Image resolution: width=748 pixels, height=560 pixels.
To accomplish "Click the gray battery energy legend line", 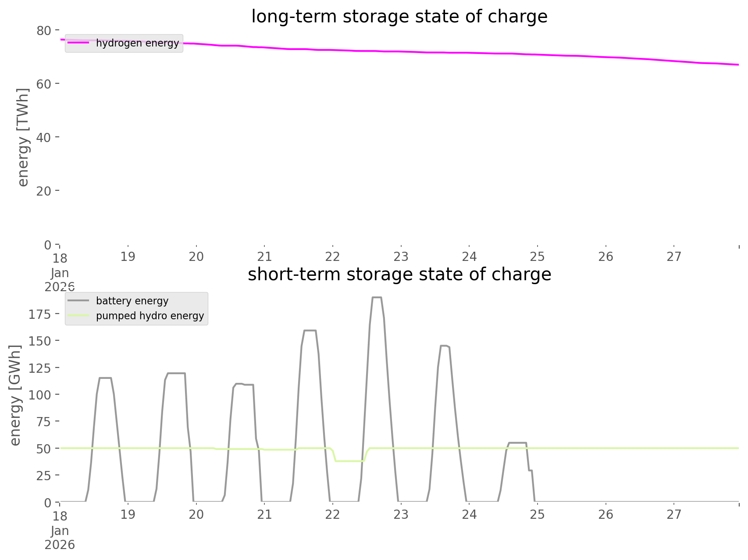I will click(x=79, y=301).
